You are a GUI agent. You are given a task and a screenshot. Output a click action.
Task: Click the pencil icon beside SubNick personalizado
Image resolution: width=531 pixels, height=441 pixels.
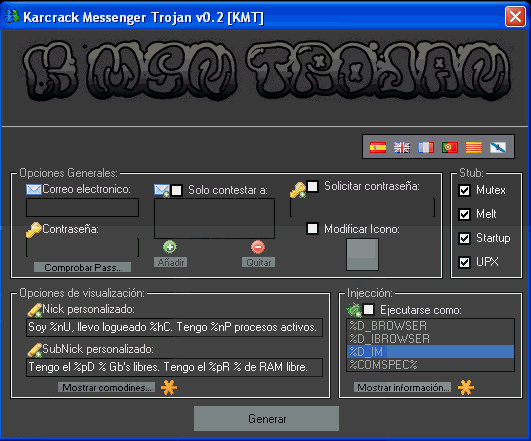[34, 350]
